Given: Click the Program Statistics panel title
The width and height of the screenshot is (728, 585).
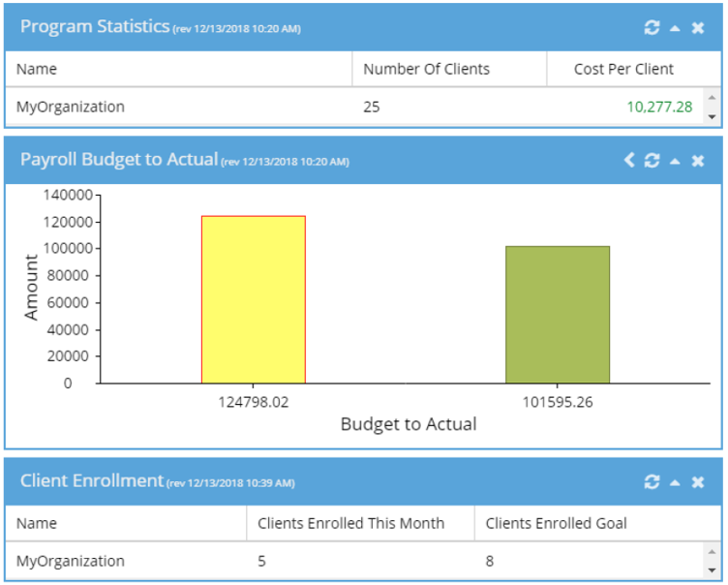Looking at the screenshot, I should tap(95, 26).
